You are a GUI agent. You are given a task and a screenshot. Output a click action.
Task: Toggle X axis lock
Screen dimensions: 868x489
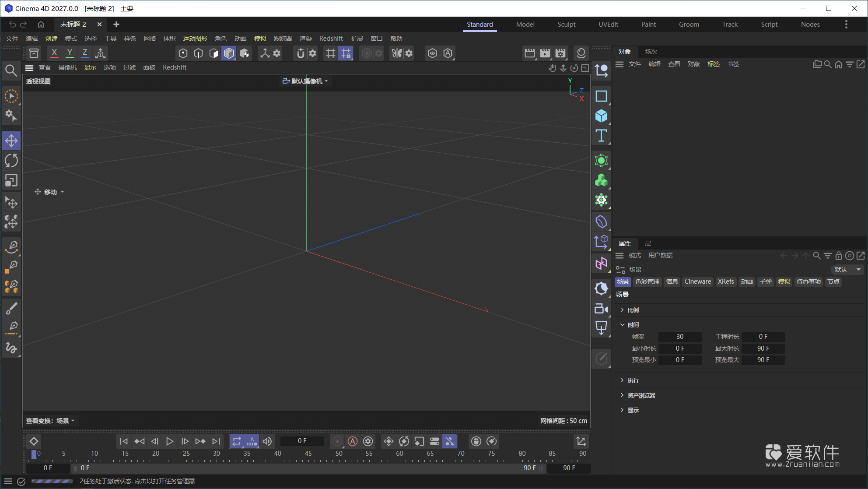54,53
